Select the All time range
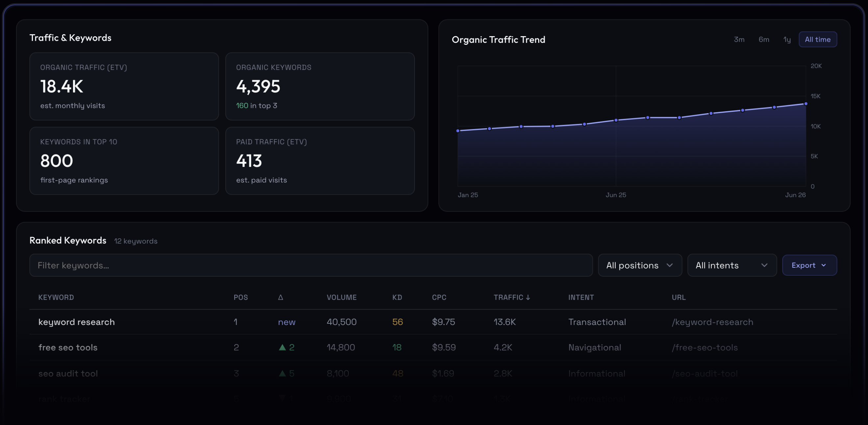This screenshot has height=425, width=868. pos(817,39)
